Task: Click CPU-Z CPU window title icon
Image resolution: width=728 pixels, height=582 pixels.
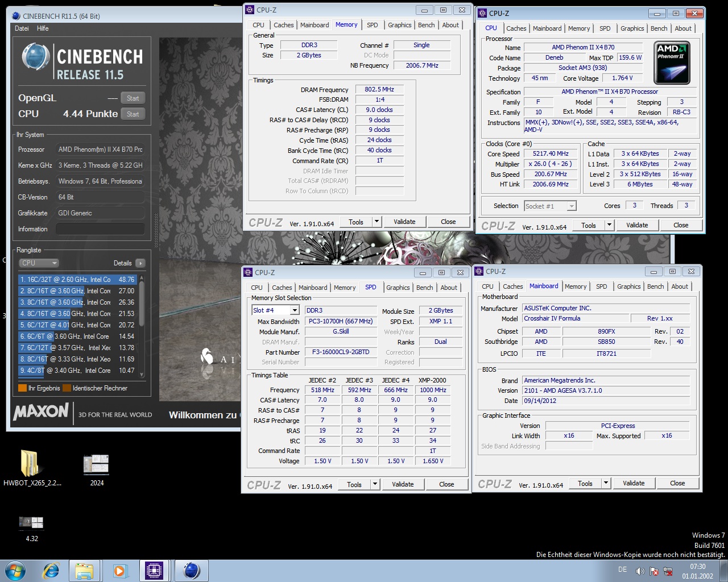Action: coord(482,13)
